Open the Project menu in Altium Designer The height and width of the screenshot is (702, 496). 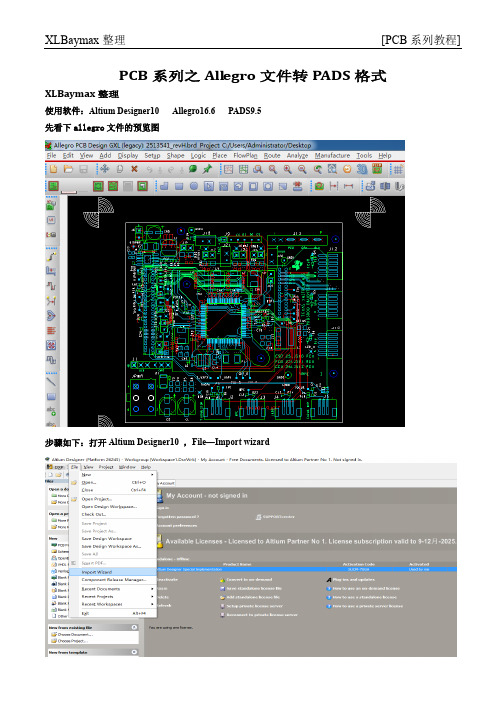[106, 467]
